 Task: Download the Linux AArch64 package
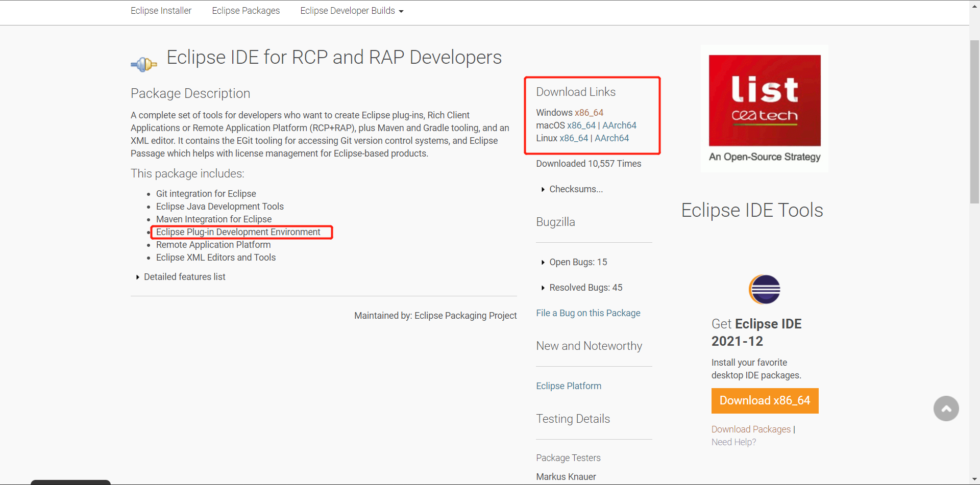coord(611,138)
